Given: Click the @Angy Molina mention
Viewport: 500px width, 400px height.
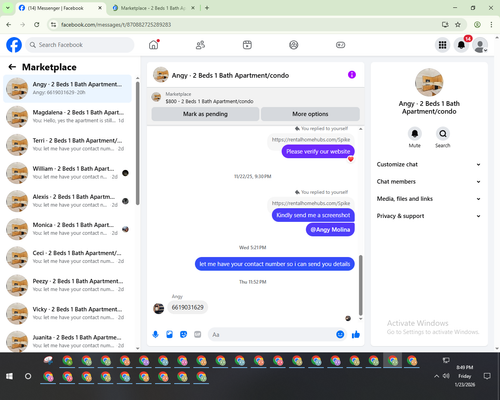Looking at the screenshot, I should (330, 229).
